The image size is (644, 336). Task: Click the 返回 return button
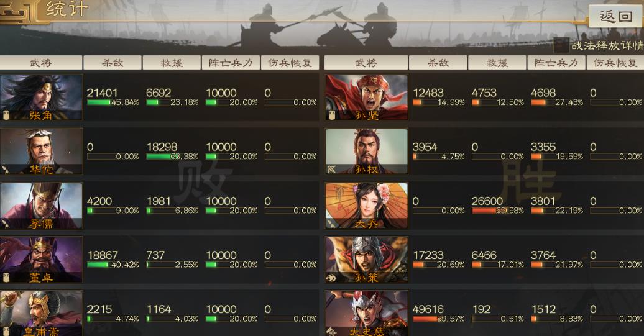click(x=615, y=16)
